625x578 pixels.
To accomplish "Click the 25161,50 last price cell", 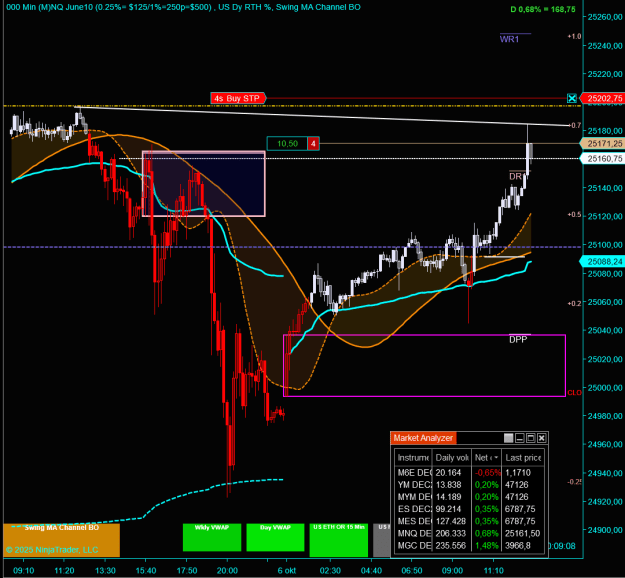I will pos(522,533).
